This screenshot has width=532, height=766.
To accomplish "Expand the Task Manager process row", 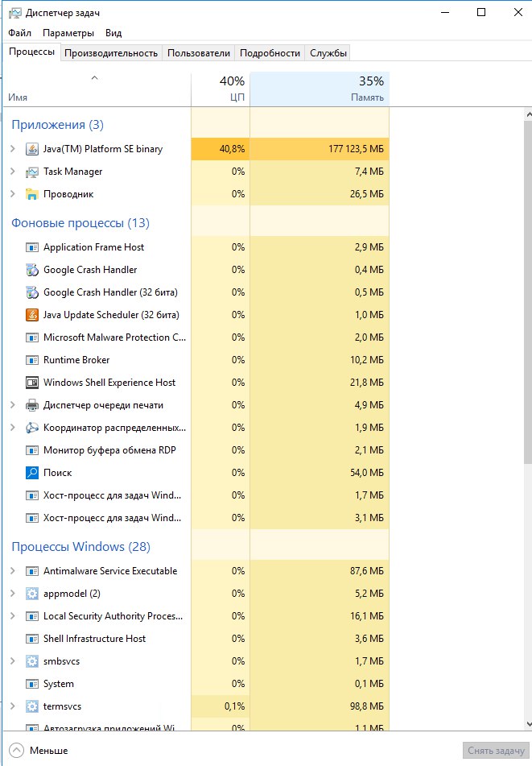I will point(13,171).
